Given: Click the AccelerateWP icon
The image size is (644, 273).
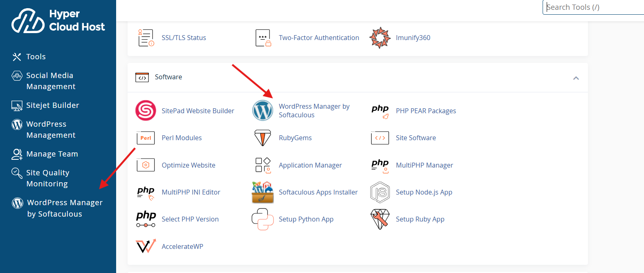Looking at the screenshot, I should [x=146, y=246].
